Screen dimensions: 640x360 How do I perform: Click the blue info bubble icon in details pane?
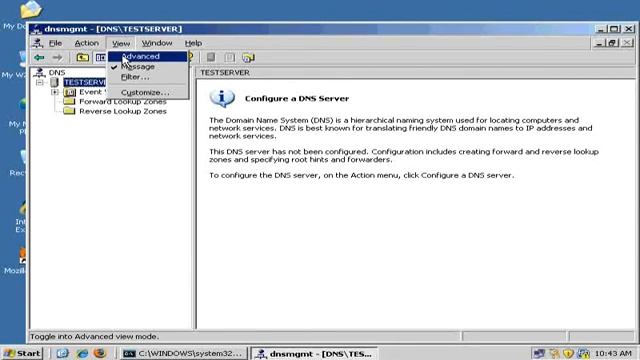coord(222,98)
